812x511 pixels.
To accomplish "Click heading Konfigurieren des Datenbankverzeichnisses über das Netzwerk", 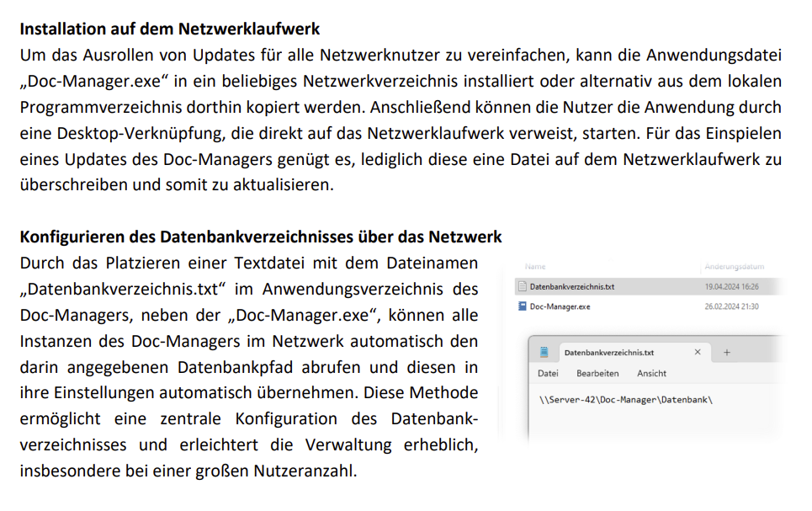I will coord(261,237).
